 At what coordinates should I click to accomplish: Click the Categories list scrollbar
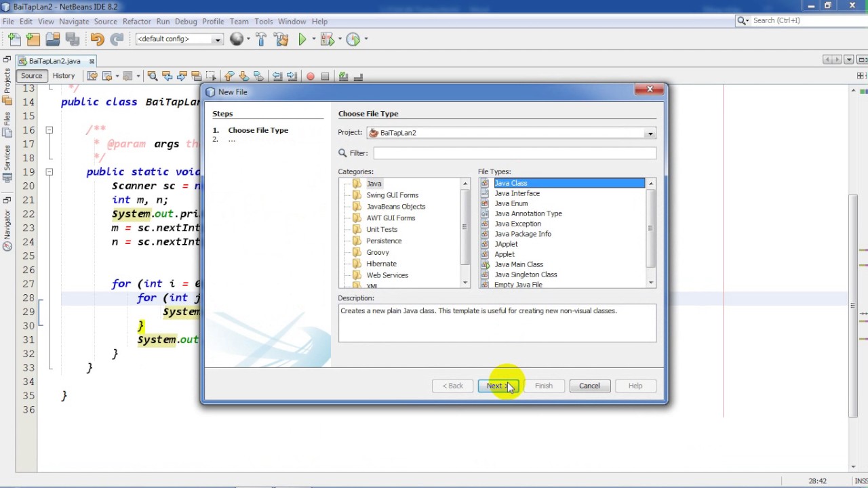[x=465, y=227]
